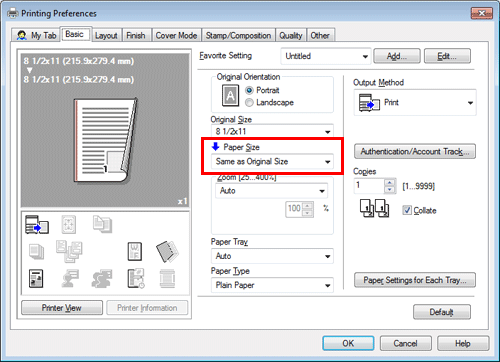Click the zoom percentage down arrow
Screen dimensions: 500x362
point(307,213)
